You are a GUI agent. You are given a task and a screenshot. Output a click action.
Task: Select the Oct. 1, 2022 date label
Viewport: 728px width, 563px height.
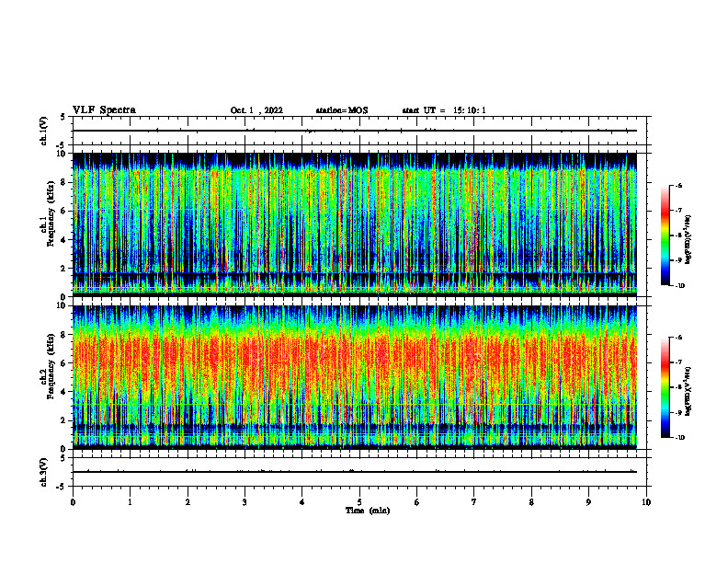256,110
